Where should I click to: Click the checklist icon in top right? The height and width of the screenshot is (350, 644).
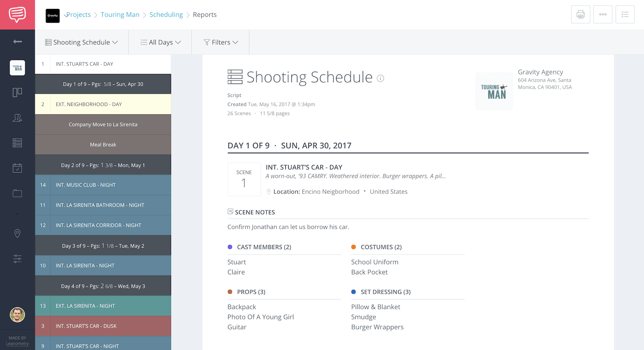pos(625,14)
